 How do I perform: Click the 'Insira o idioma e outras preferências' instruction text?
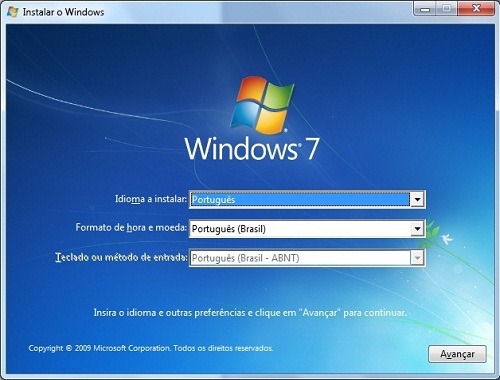coord(250,313)
